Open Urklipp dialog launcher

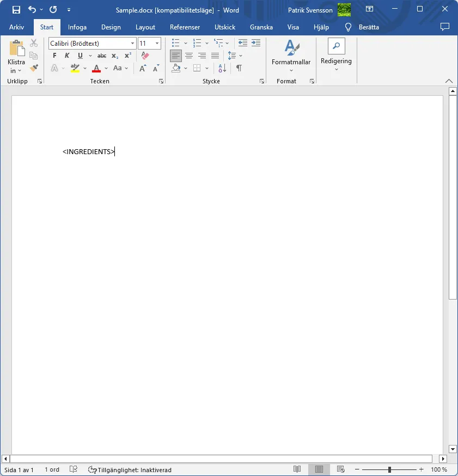39,81
